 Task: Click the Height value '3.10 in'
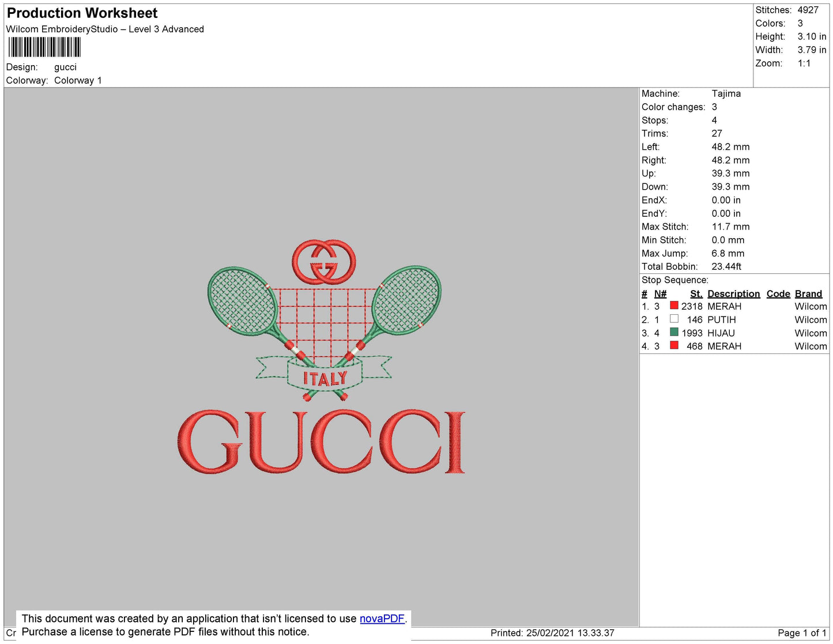pos(812,36)
